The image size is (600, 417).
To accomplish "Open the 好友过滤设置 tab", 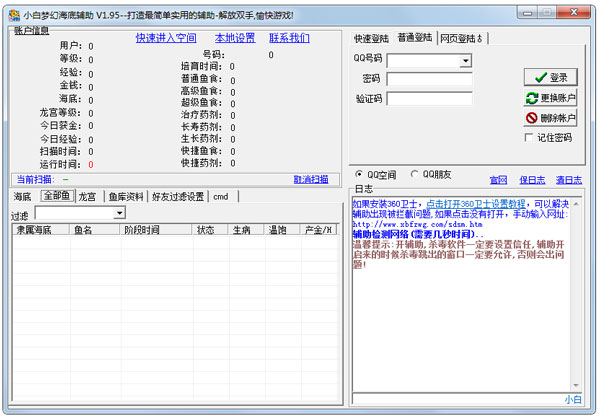I will click(x=178, y=197).
